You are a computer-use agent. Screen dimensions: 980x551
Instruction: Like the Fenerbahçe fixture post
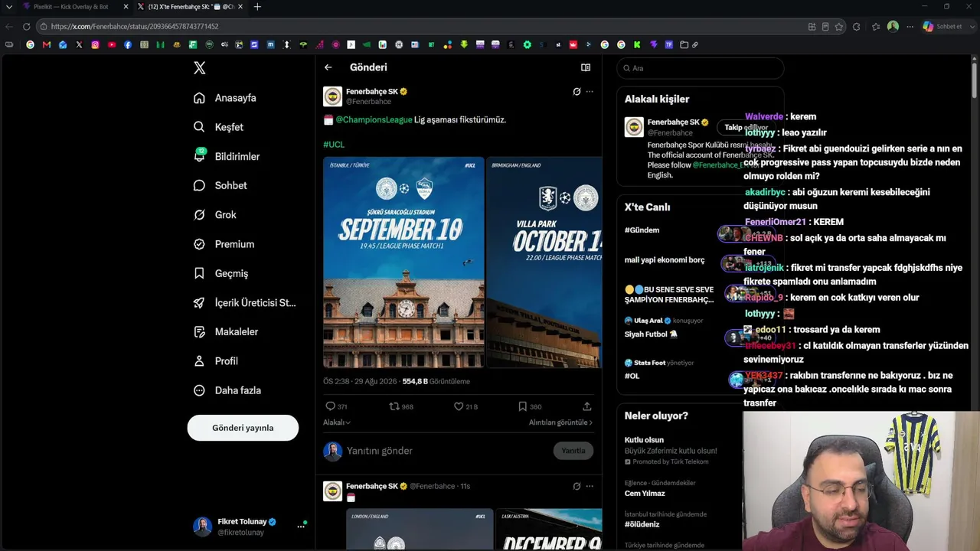[x=465, y=406]
